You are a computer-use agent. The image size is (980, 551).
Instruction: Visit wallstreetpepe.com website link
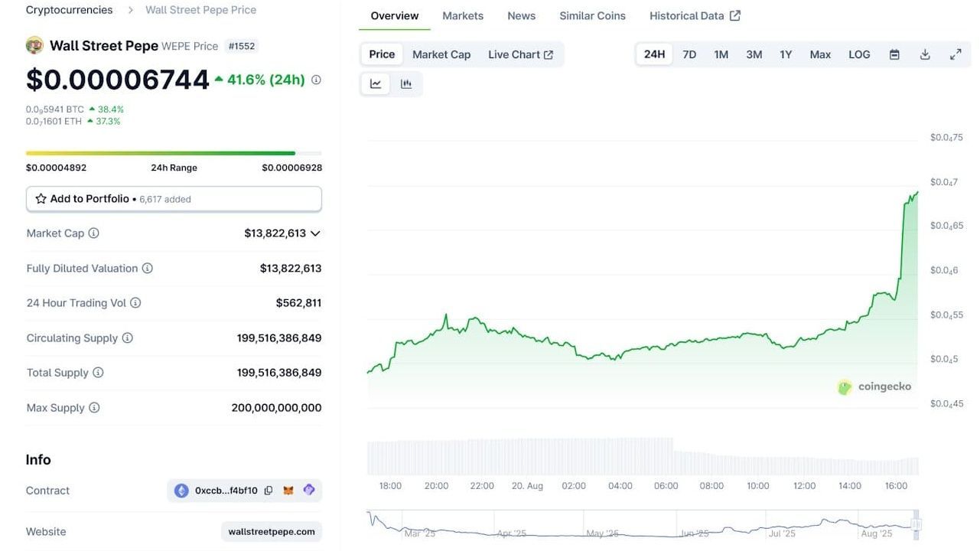[x=271, y=530]
